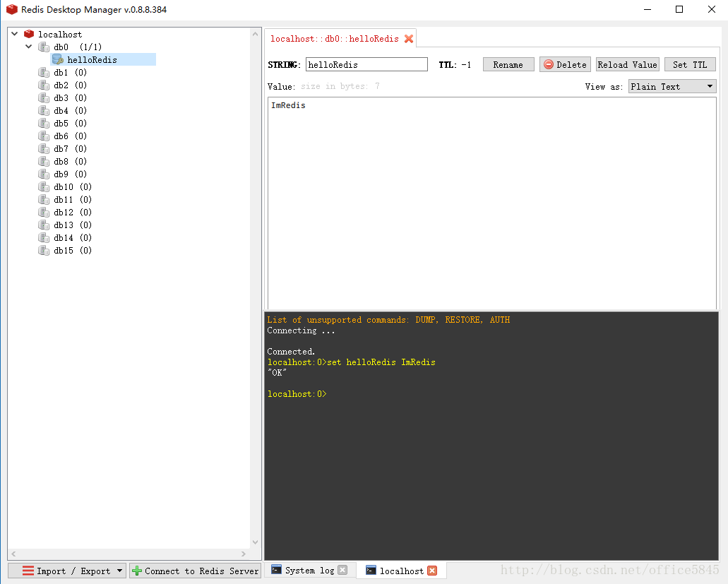728x584 pixels.
Task: Click tree horizontal scroll left arrow
Action: [x=13, y=554]
